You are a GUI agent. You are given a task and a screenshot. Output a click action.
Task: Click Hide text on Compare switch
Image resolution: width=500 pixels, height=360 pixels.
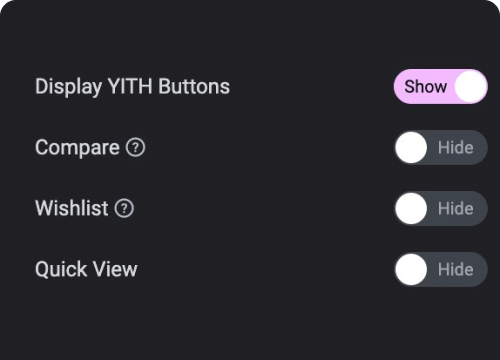456,147
